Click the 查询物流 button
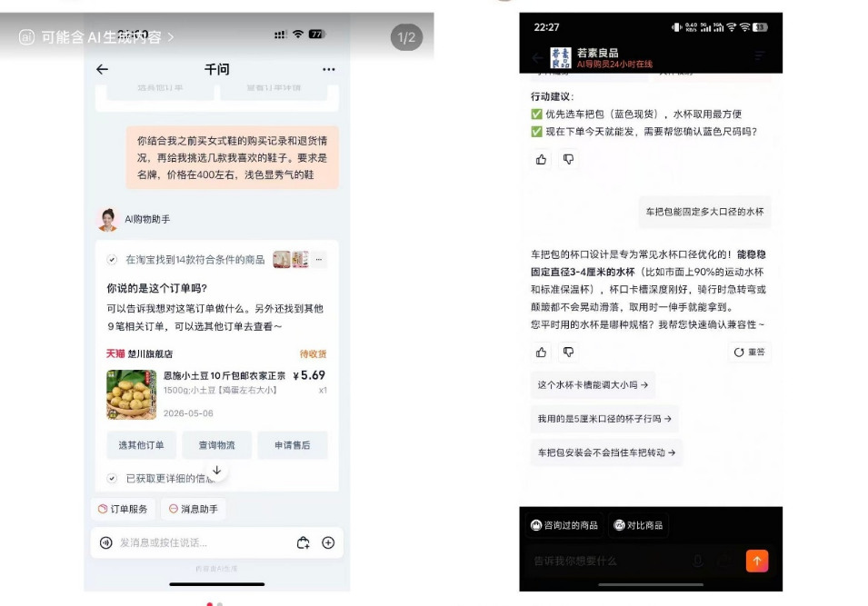The height and width of the screenshot is (606, 868). click(x=216, y=445)
